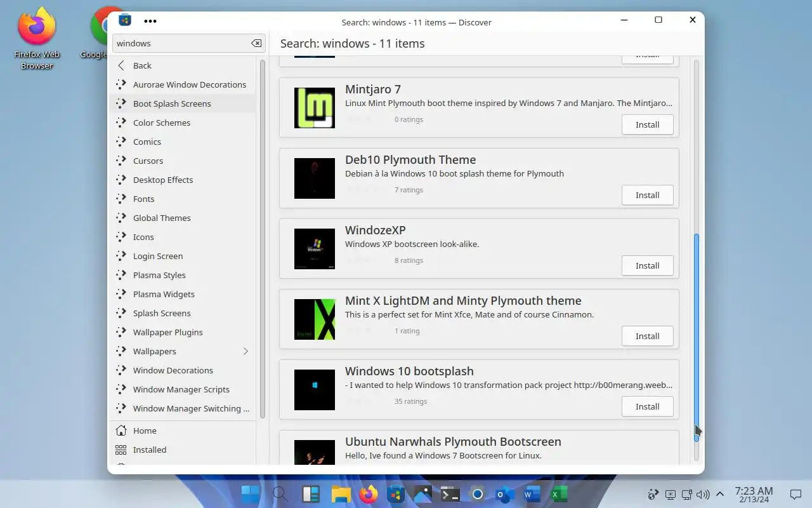Image resolution: width=812 pixels, height=508 pixels.
Task: Install the WindozeXP bootscreen
Action: tap(647, 265)
